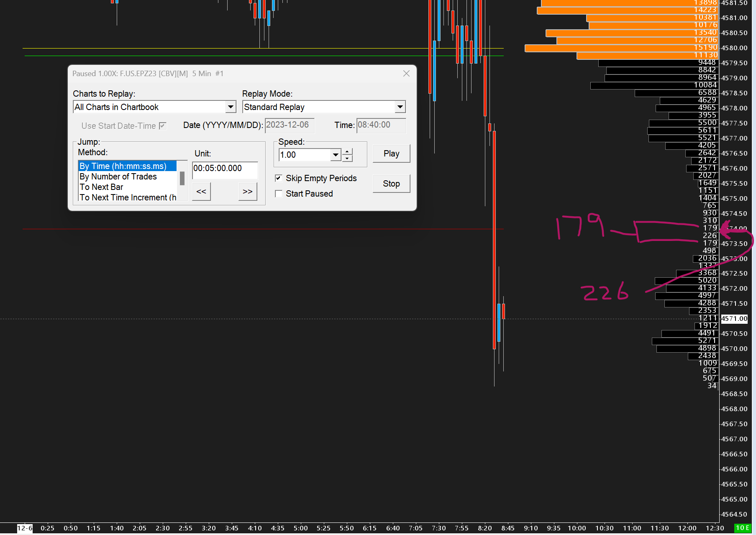Click the replay Date field
Image resolution: width=756 pixels, height=535 pixels.
[290, 125]
